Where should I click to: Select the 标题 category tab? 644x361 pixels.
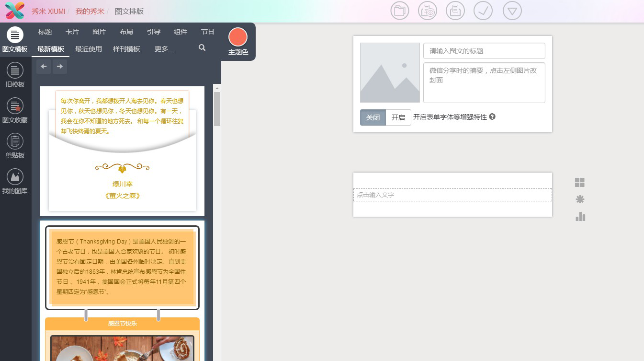(x=45, y=32)
